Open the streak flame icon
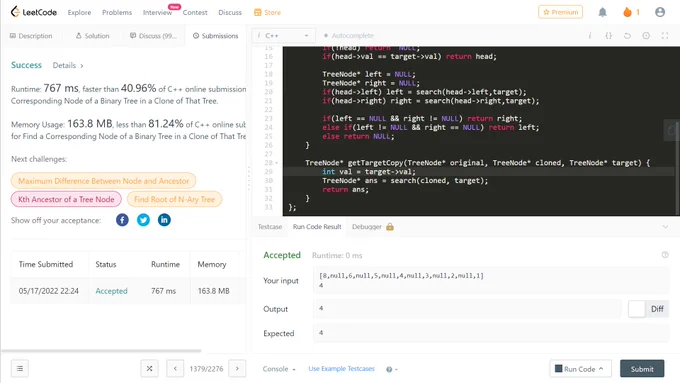This screenshot has height=383, width=680. pyautogui.click(x=627, y=12)
